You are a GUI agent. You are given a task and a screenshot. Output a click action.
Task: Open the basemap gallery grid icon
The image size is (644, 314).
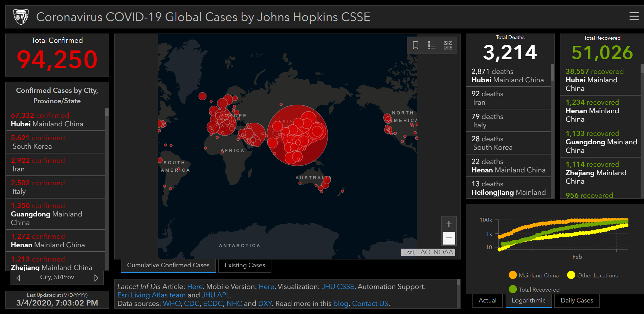tap(448, 45)
